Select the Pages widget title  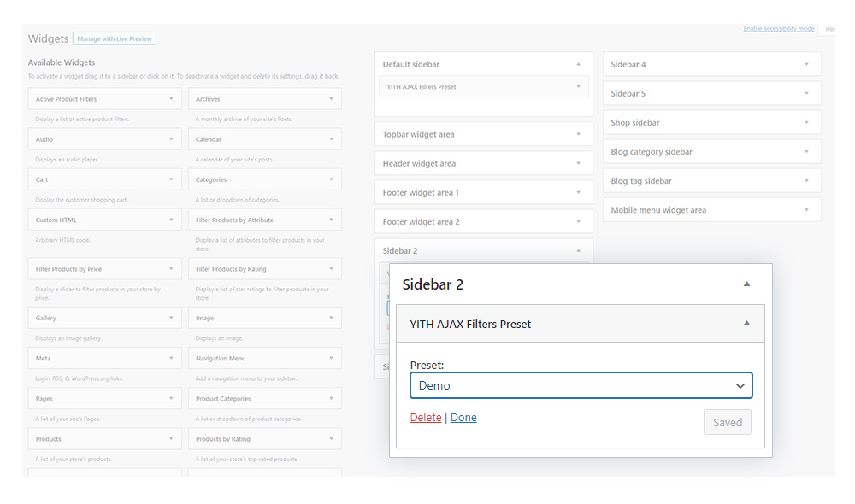pyautogui.click(x=44, y=399)
